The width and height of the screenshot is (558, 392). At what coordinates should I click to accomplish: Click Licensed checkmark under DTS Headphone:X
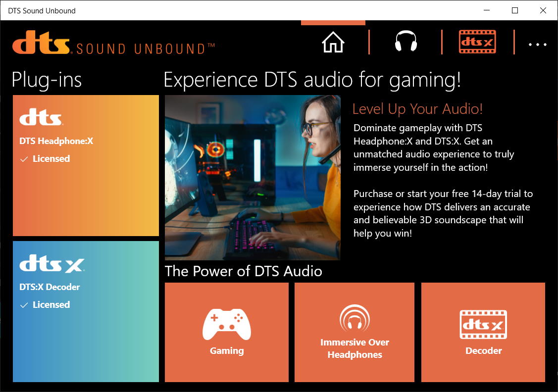24,159
